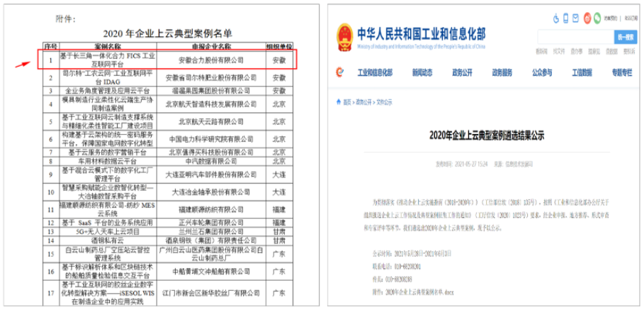Open the 新闻动态 nav item
Viewport: 644px width, 310px height.
[x=422, y=73]
